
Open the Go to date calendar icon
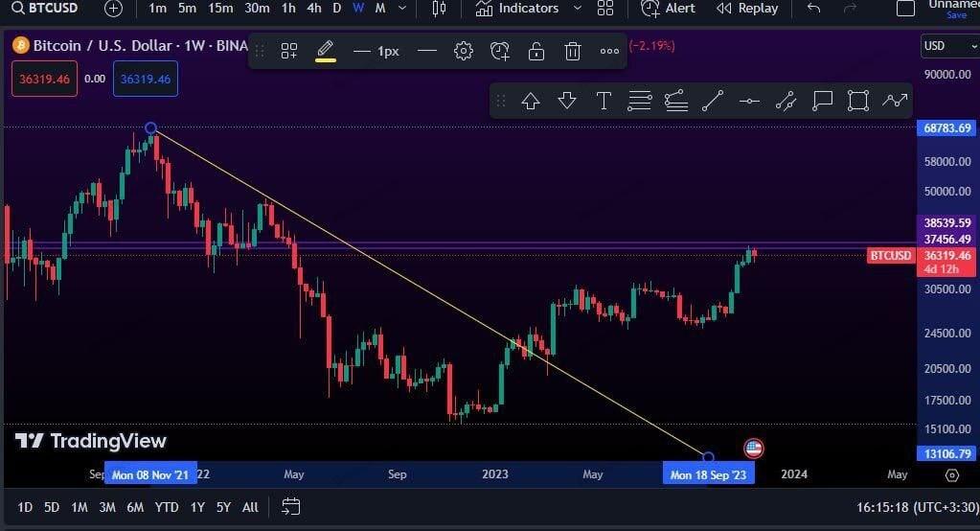(290, 507)
